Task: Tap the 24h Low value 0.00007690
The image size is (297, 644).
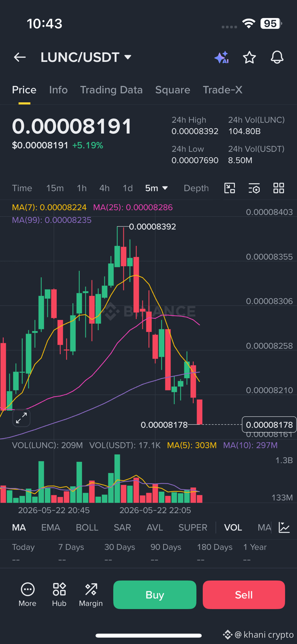Action: (195, 160)
